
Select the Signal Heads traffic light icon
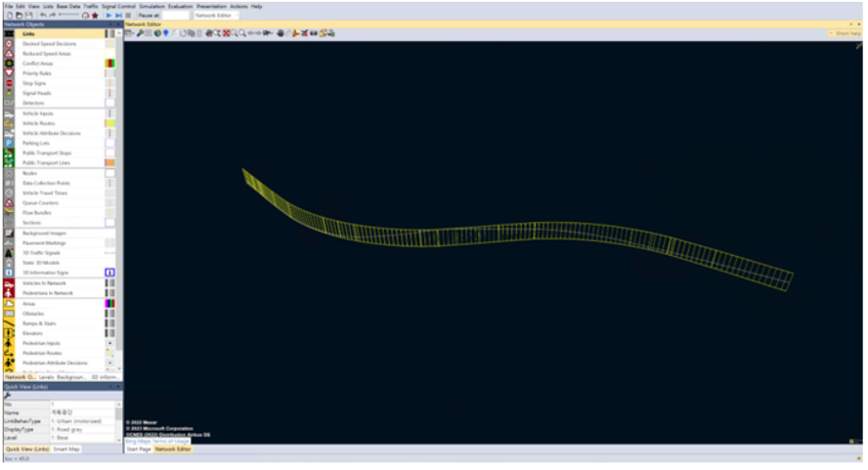click(9, 94)
